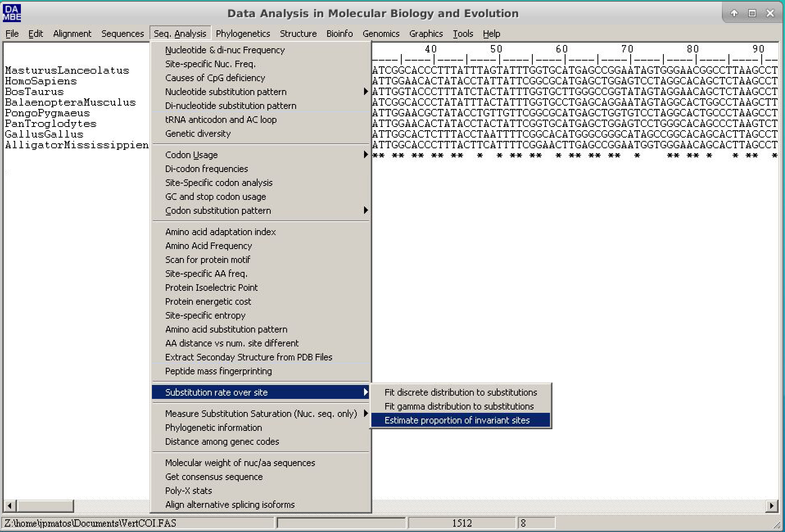Select the AlligatorMississippien sequence name
Viewport: 785px width, 532px height.
(x=77, y=145)
